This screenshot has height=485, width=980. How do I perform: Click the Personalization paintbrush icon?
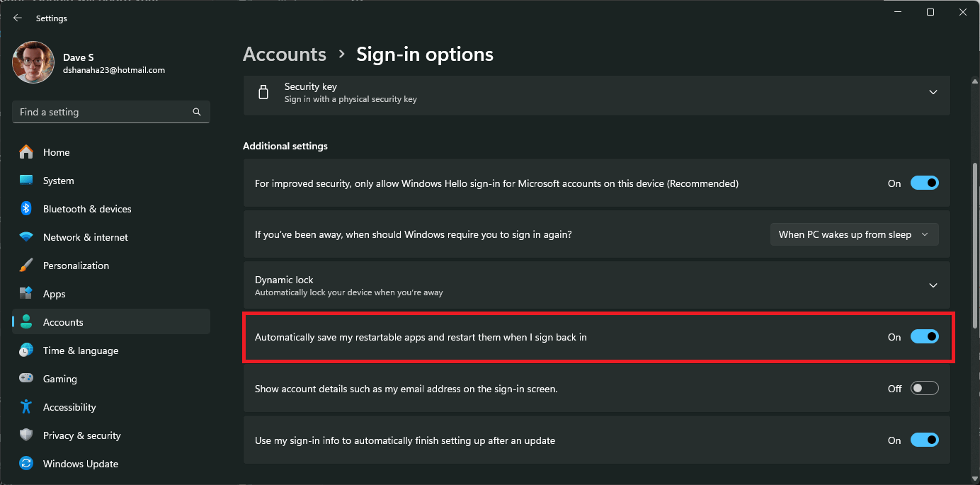[26, 266]
